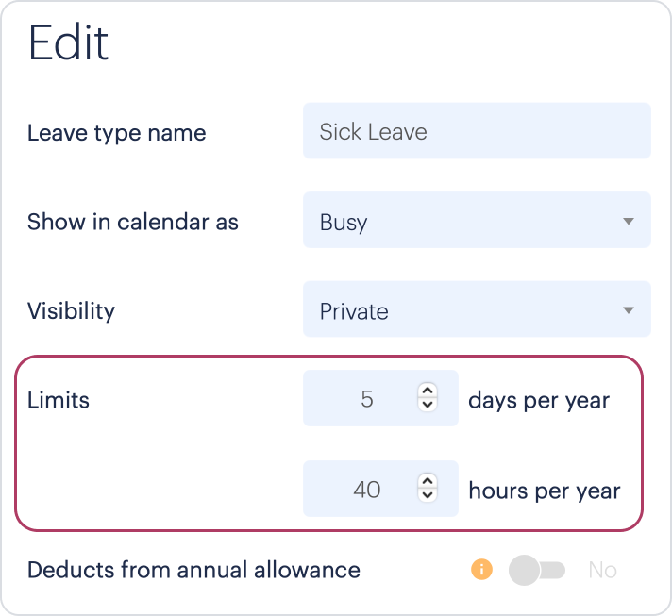The width and height of the screenshot is (672, 616).
Task: Increase hours per year with up arrow
Action: tap(428, 481)
